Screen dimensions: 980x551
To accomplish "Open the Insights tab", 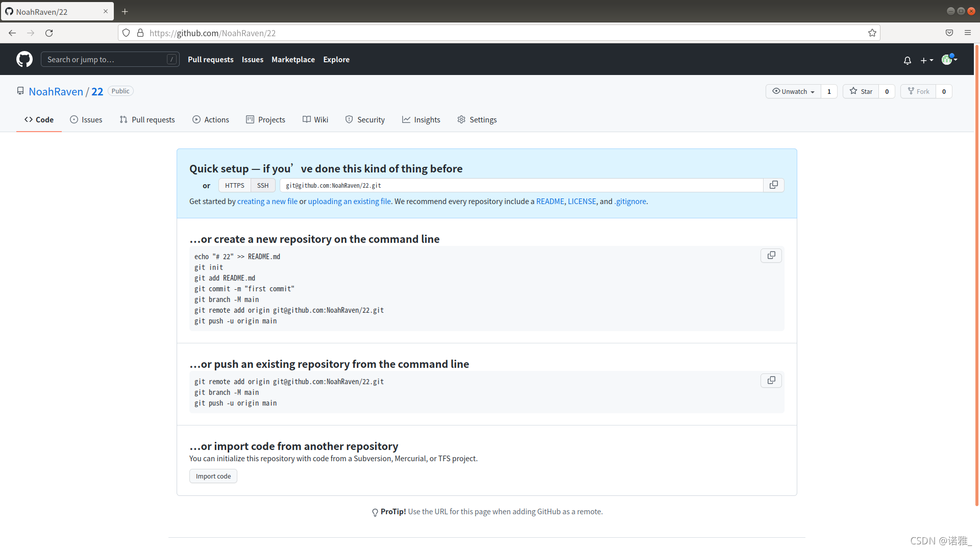I will click(421, 119).
